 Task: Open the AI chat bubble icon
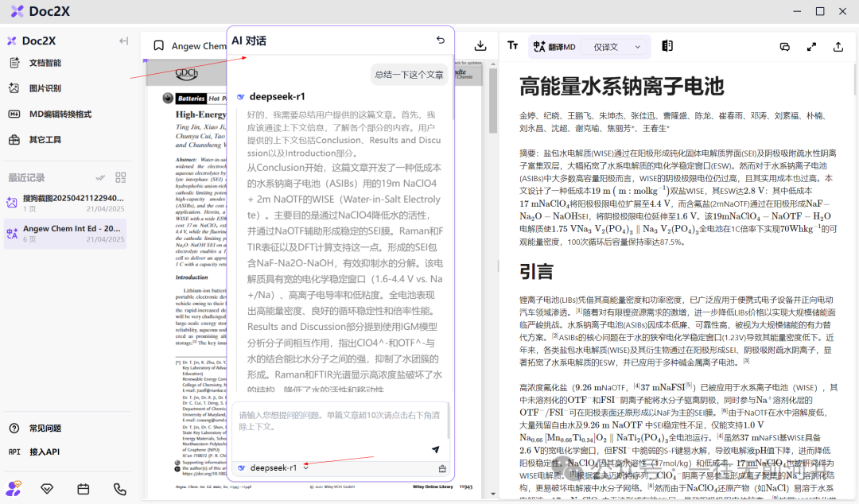pos(785,47)
